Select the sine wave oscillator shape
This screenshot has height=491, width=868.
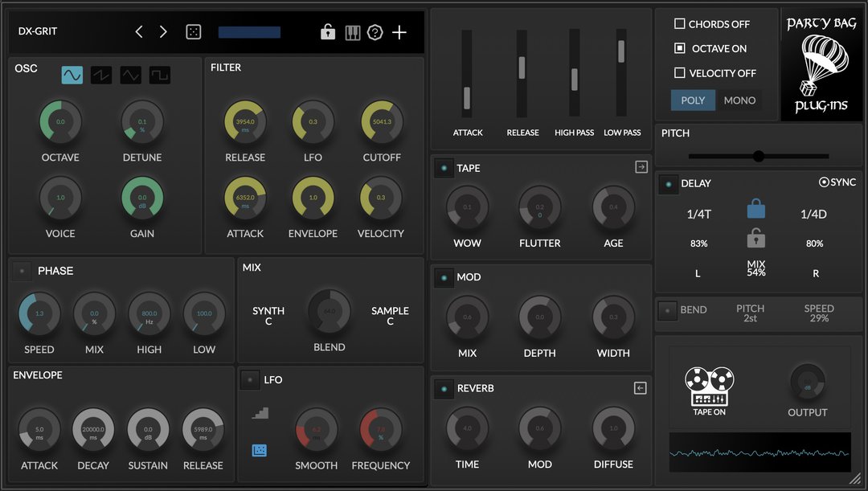point(72,75)
